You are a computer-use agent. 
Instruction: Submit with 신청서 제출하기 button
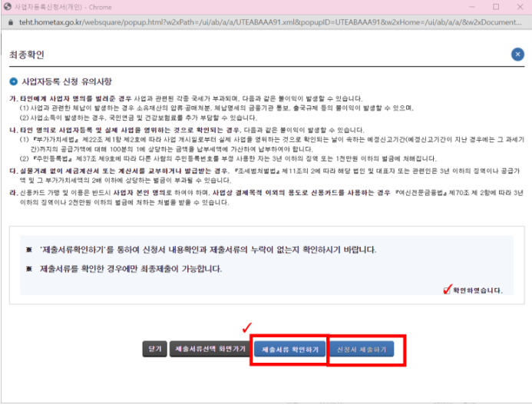click(x=362, y=349)
